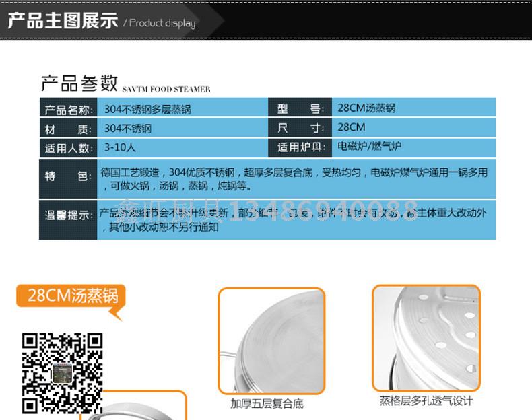The height and width of the screenshot is (420, 532).
Task: Click the 电磁炉/燃气炉 stove type value
Action: (370, 146)
